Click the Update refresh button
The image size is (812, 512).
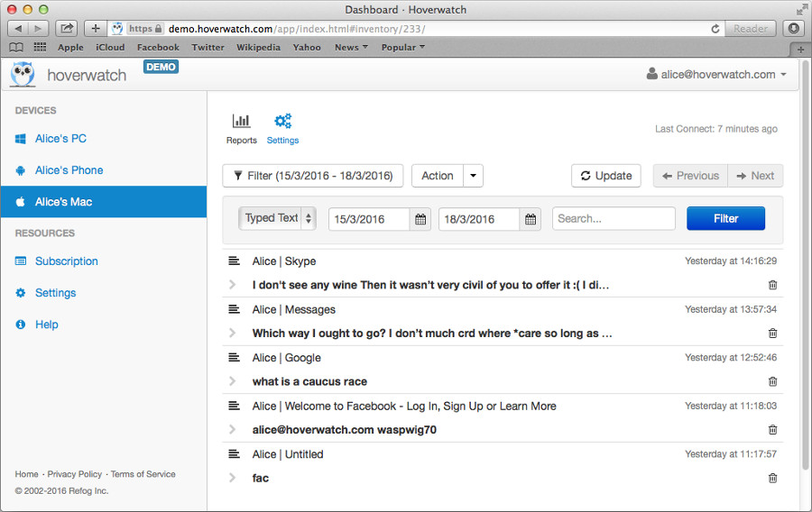coord(605,176)
